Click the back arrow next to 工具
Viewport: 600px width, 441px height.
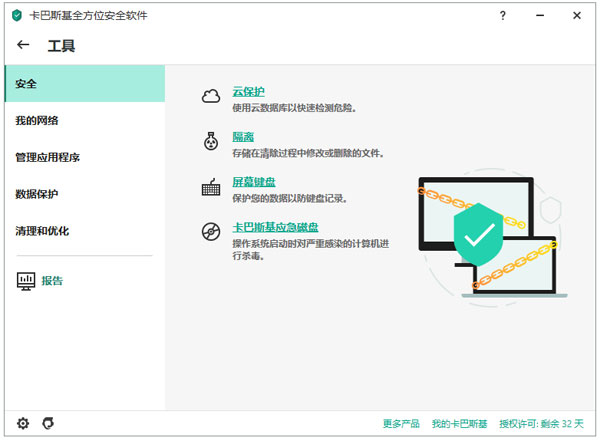tap(23, 45)
